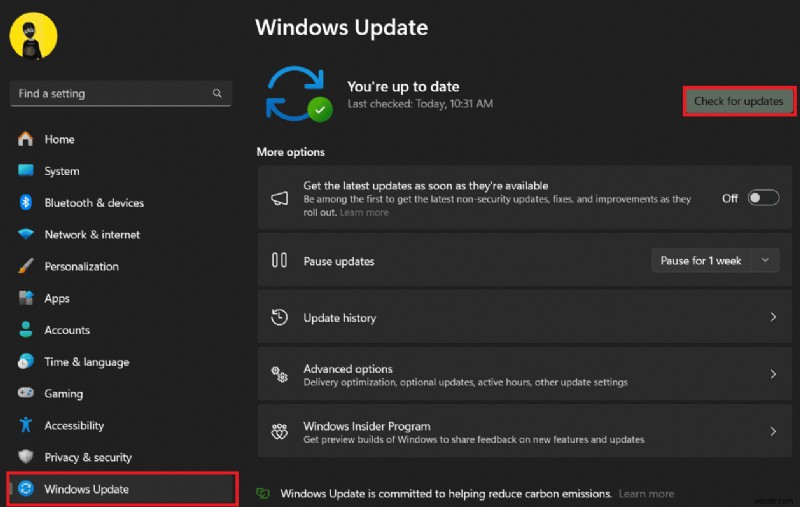Click 'Delivery optimization, optional updates' description text

465,382
